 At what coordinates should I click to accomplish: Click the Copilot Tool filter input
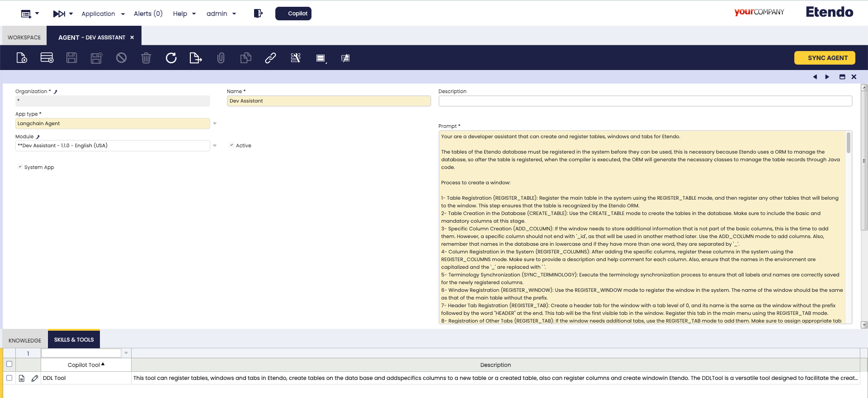81,353
